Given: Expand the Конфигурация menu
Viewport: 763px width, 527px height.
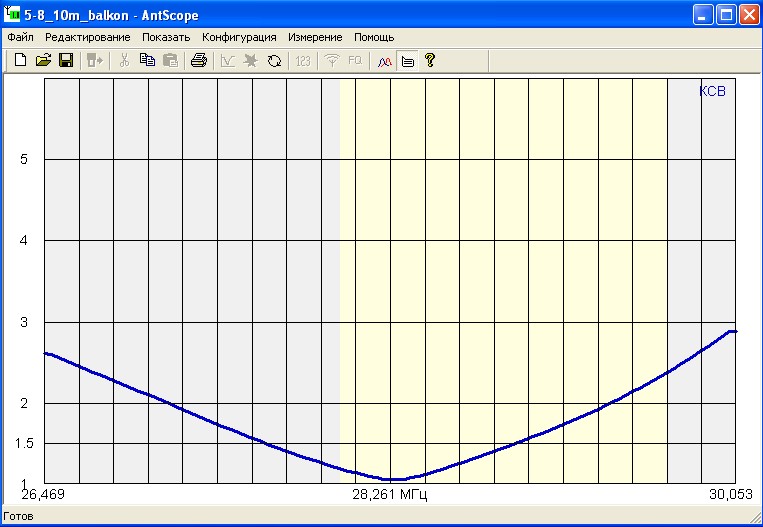Looking at the screenshot, I should click(x=239, y=37).
